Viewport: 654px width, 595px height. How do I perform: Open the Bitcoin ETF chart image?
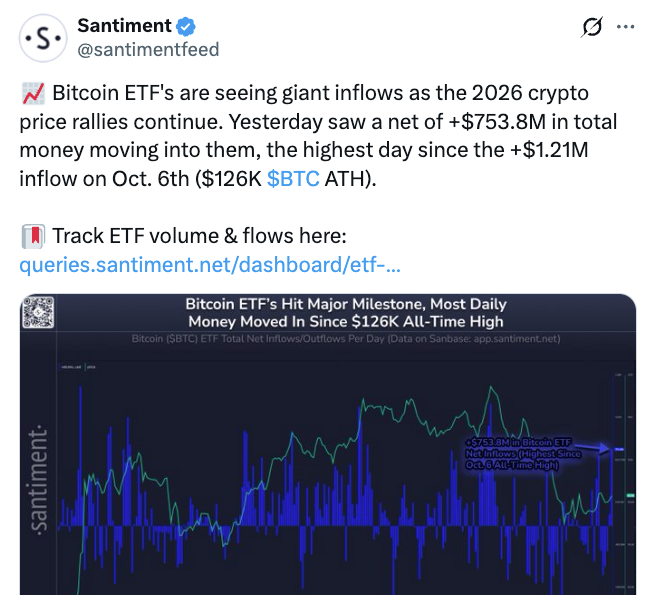328,444
